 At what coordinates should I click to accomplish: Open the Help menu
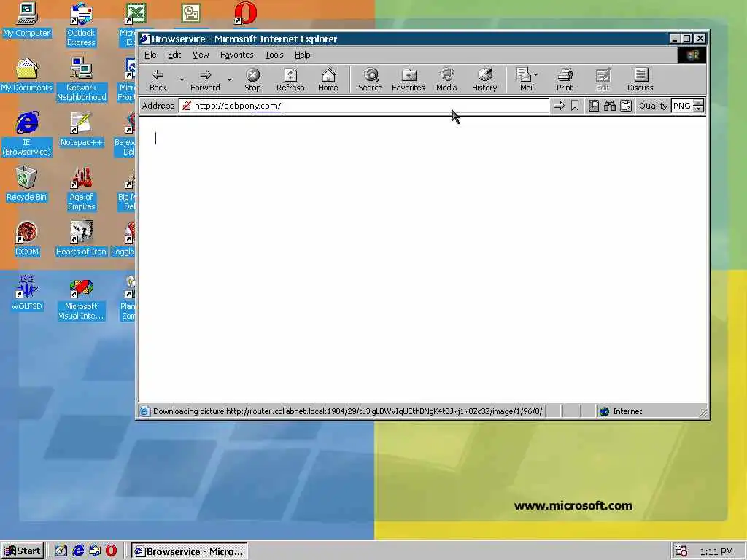coord(303,55)
